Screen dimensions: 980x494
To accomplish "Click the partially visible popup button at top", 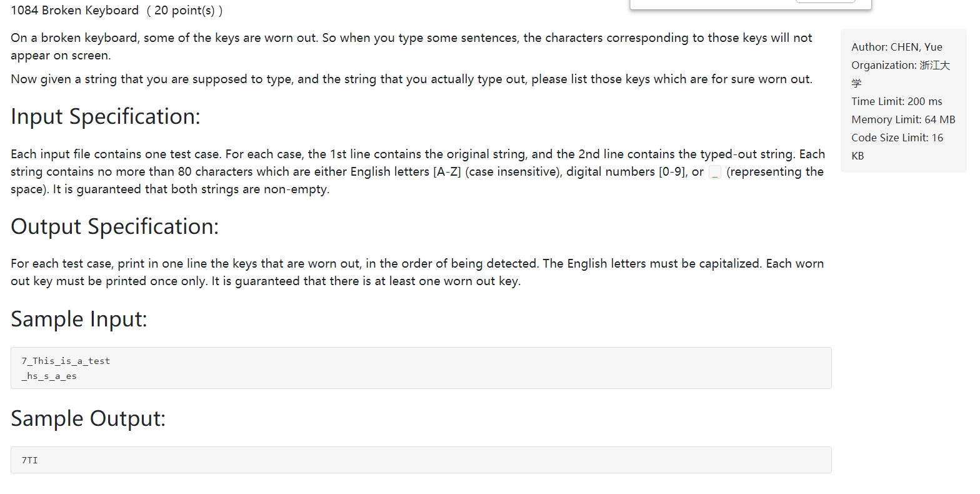I will click(x=825, y=1).
